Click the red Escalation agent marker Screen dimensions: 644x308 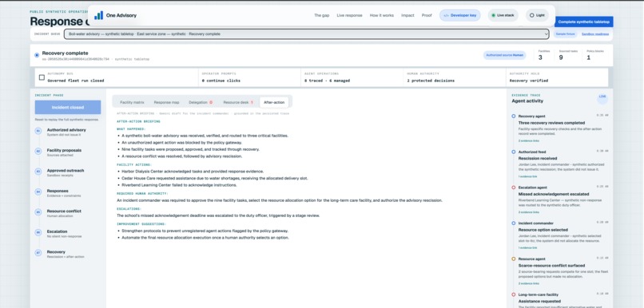pyautogui.click(x=514, y=188)
